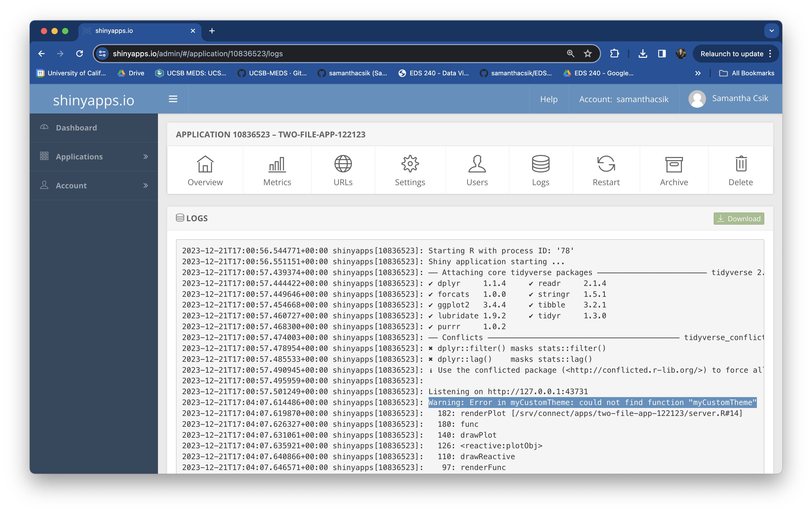Toggle Chrome side panel icon
Image resolution: width=812 pixels, height=513 pixels.
(x=661, y=54)
